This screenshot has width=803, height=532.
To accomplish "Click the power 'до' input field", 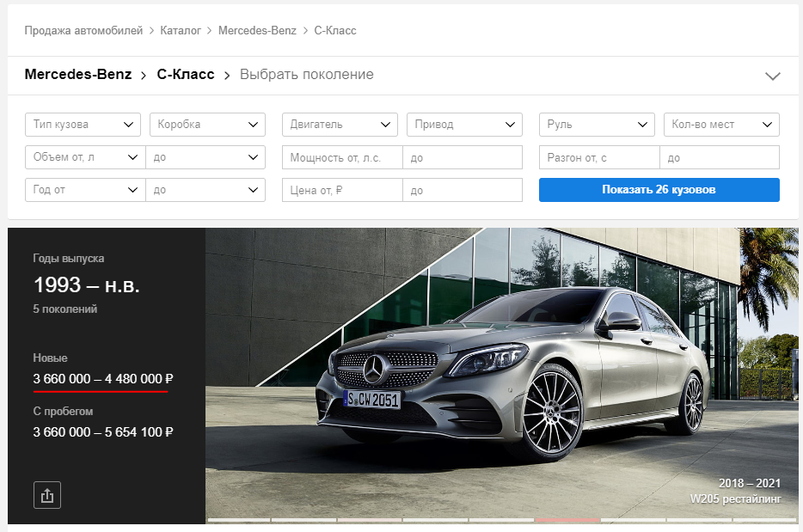I will point(463,157).
